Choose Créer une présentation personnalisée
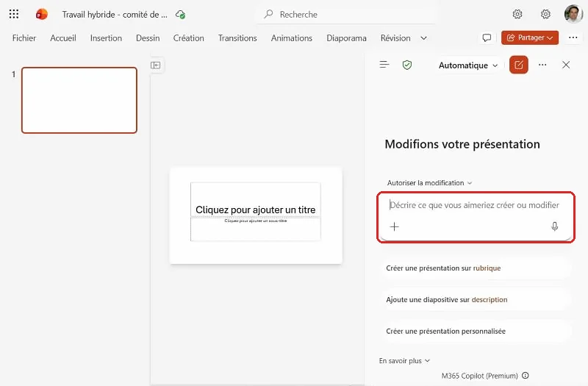This screenshot has height=386, width=588. [476, 332]
